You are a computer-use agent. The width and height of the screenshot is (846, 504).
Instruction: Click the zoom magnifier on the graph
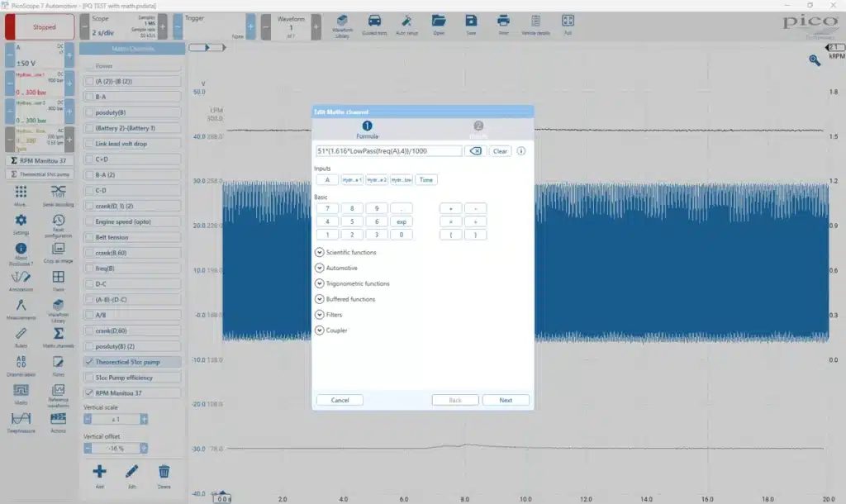pos(814,60)
